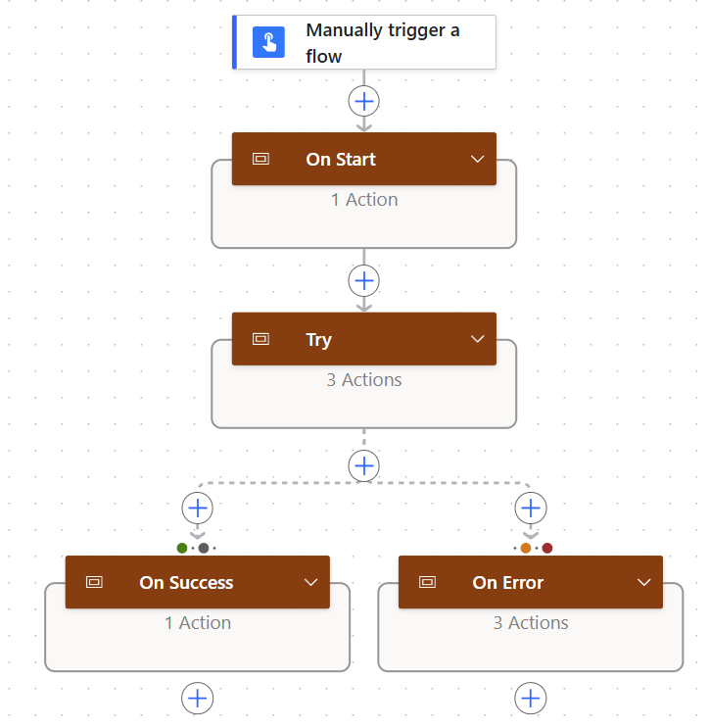Collapse the On Error scope chevron

pyautogui.click(x=644, y=582)
